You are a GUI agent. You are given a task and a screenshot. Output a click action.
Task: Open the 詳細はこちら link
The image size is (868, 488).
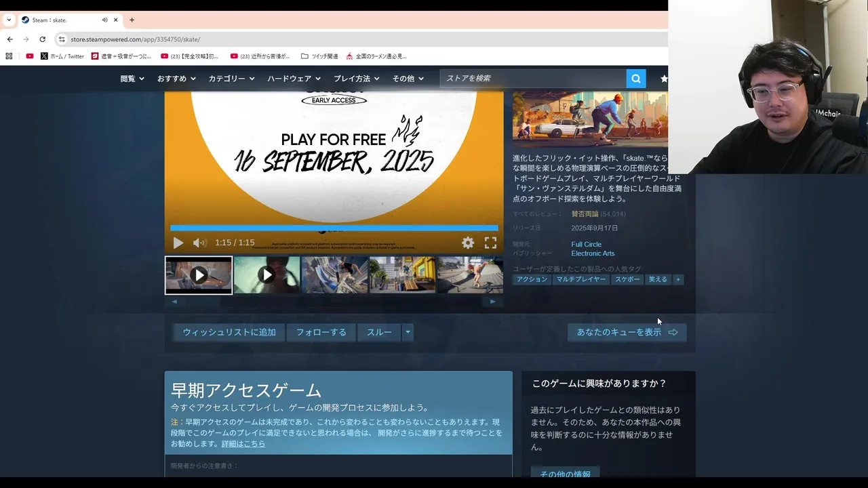click(243, 444)
